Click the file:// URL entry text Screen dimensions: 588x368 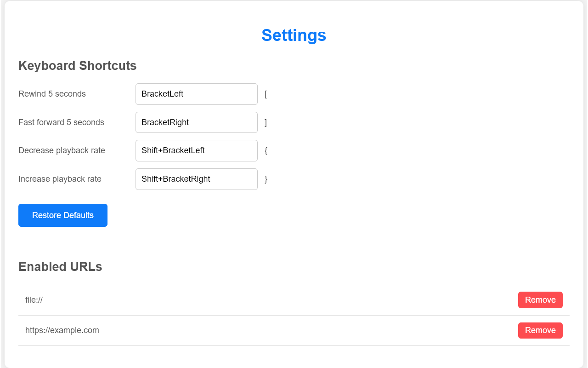34,300
